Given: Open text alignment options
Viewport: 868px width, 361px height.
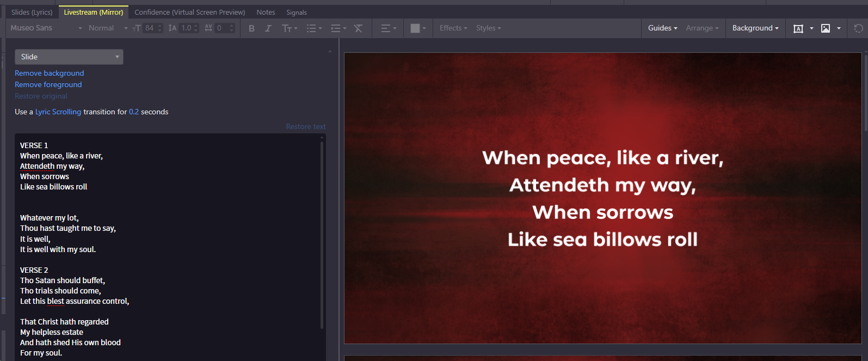Looking at the screenshot, I should point(389,28).
